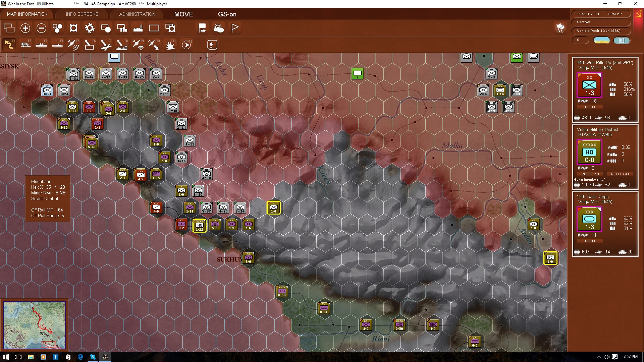Click the rectangle with circle map icon

pyautogui.click(x=106, y=28)
